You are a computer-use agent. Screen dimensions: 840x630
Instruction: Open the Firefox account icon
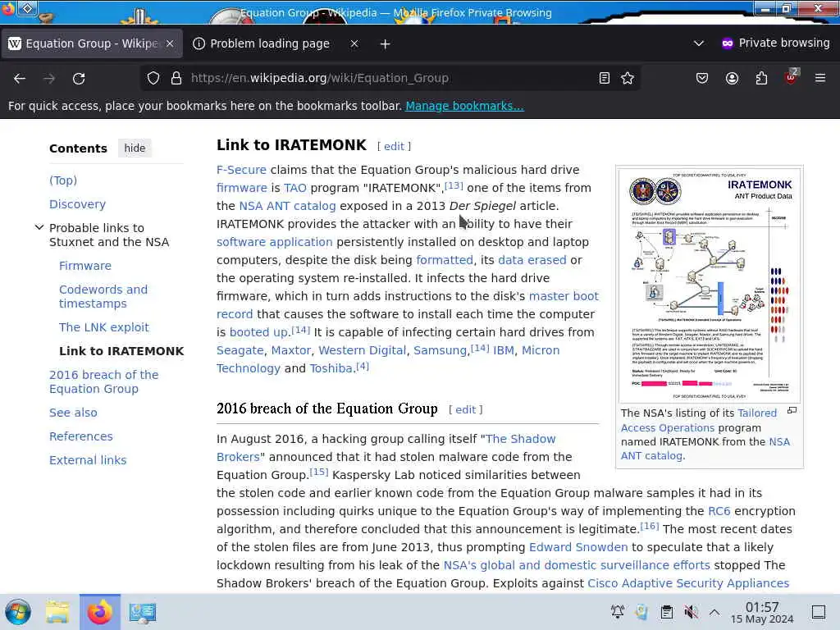(x=732, y=78)
